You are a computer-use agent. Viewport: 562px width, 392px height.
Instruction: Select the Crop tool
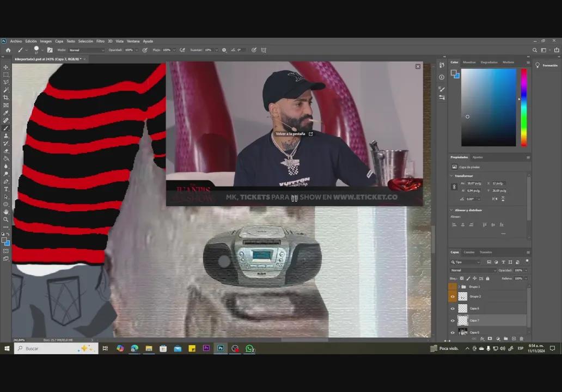click(6, 97)
